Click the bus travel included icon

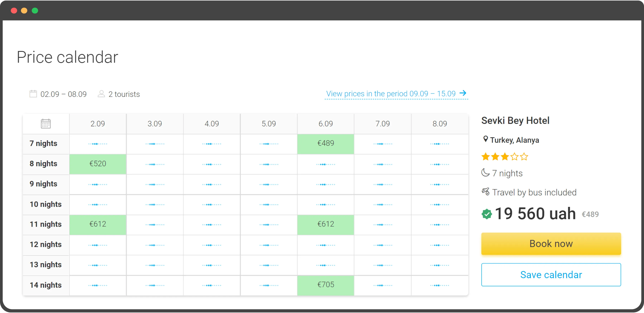(x=486, y=192)
